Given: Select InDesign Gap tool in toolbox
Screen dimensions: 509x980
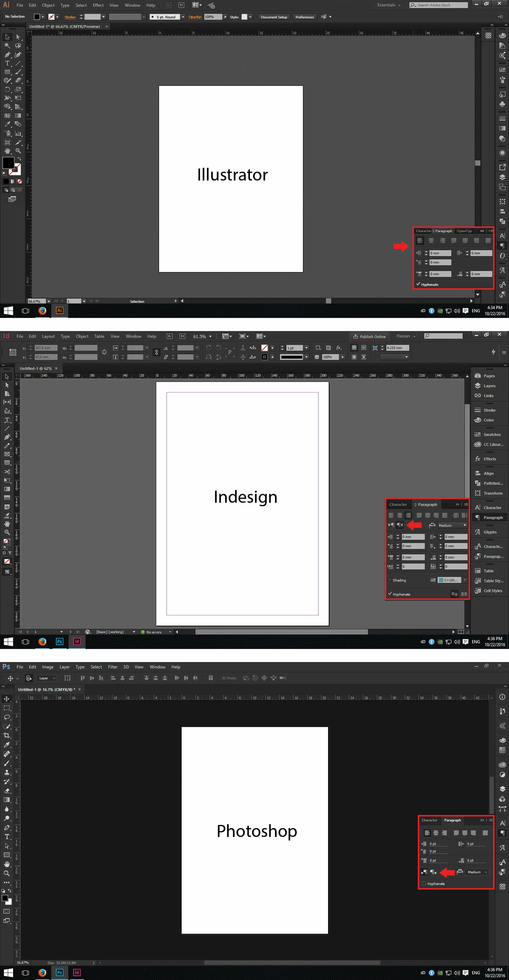Looking at the screenshot, I should pyautogui.click(x=7, y=402).
